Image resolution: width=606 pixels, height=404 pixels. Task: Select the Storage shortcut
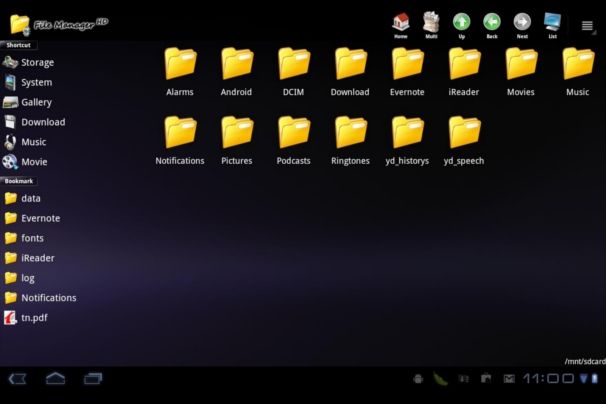[x=29, y=62]
